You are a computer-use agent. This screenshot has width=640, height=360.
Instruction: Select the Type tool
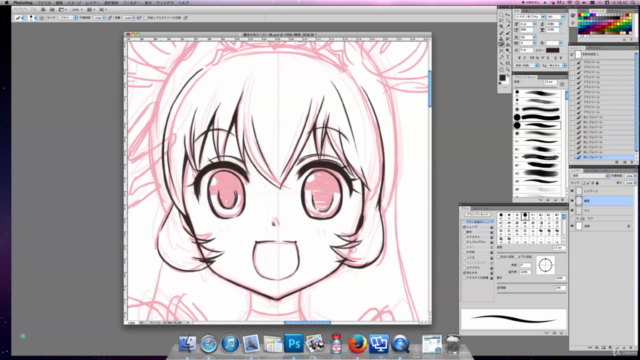click(508, 57)
